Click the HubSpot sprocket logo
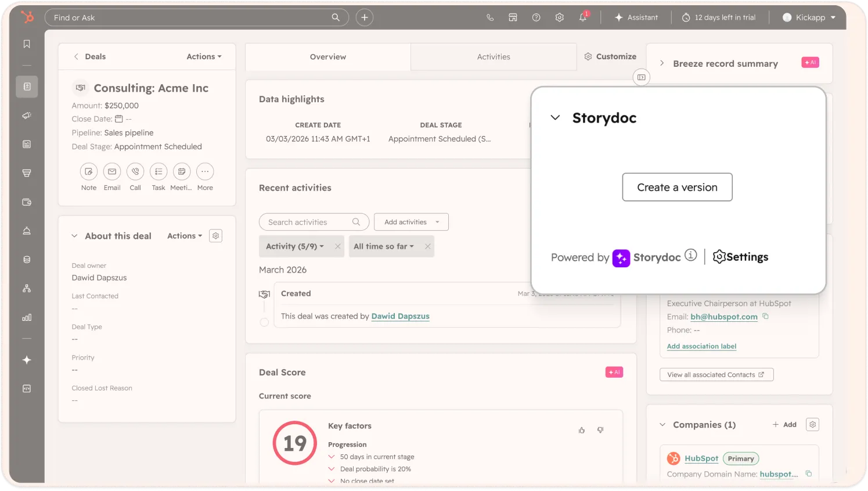Viewport: 868px width, 491px height. point(27,17)
